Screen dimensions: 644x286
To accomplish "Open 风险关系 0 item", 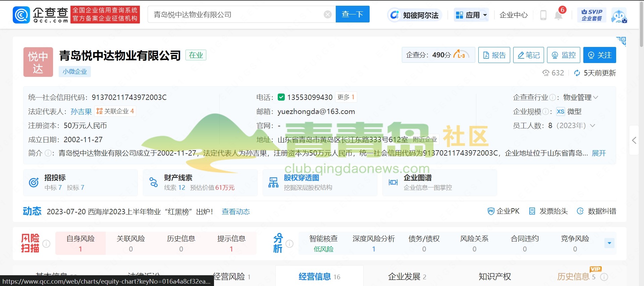I will (x=474, y=243).
